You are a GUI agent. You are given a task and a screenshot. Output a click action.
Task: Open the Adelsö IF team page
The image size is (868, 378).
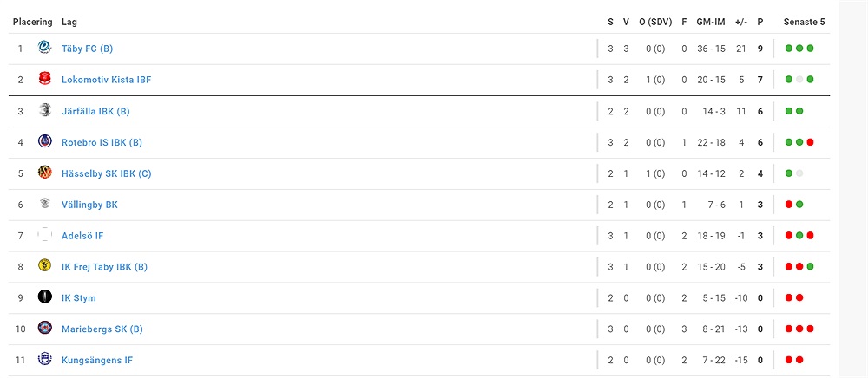point(82,236)
